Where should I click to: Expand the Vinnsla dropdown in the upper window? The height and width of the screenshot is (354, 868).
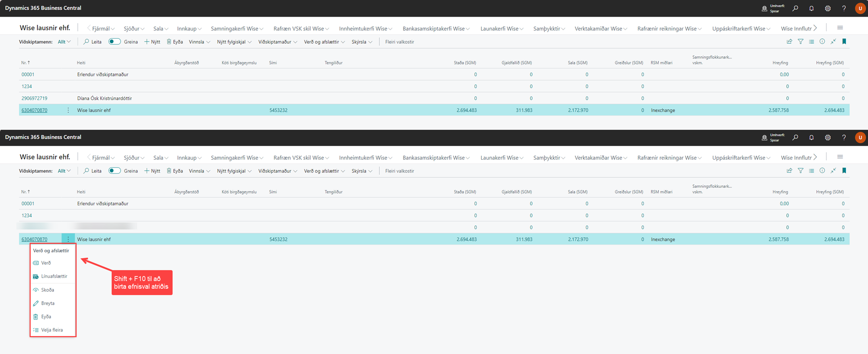tap(200, 42)
